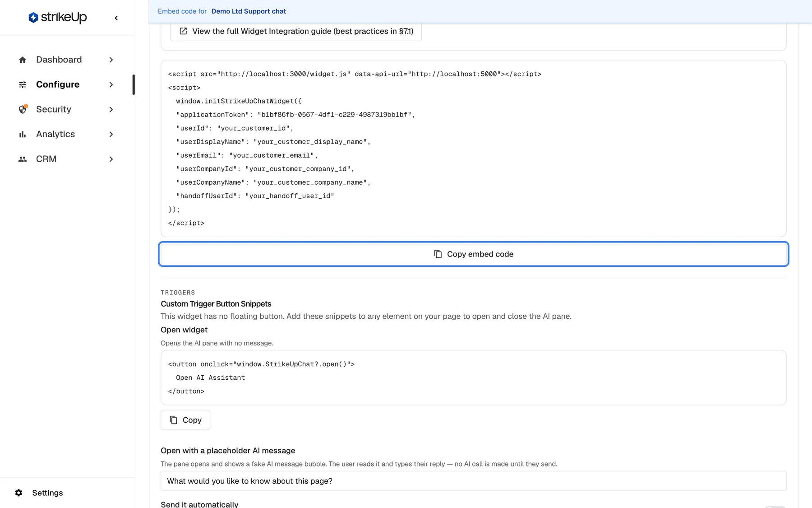Expand the Analytics chevron
Screen dimensions: 812x508
tap(111, 134)
